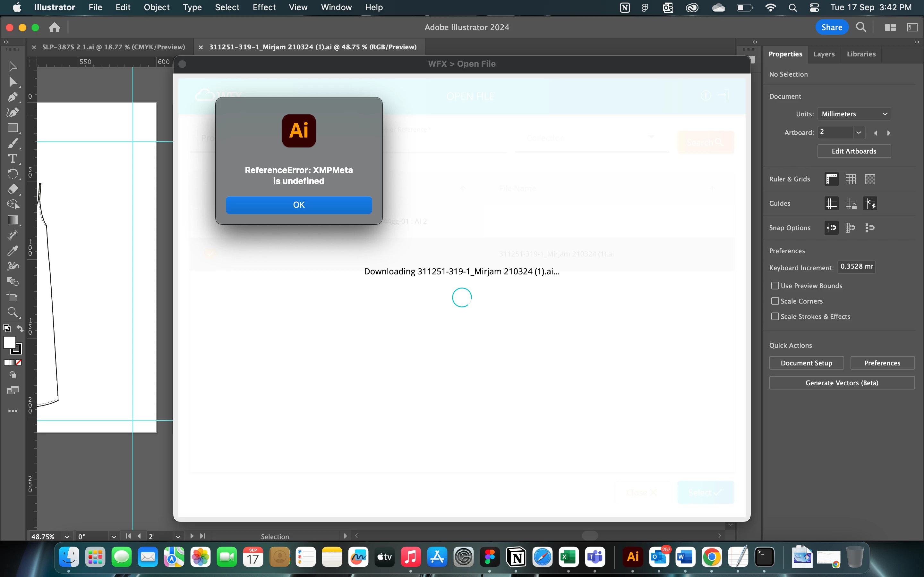Viewport: 924px width, 577px height.
Task: Open the Units Millimeters dropdown
Action: [854, 114]
